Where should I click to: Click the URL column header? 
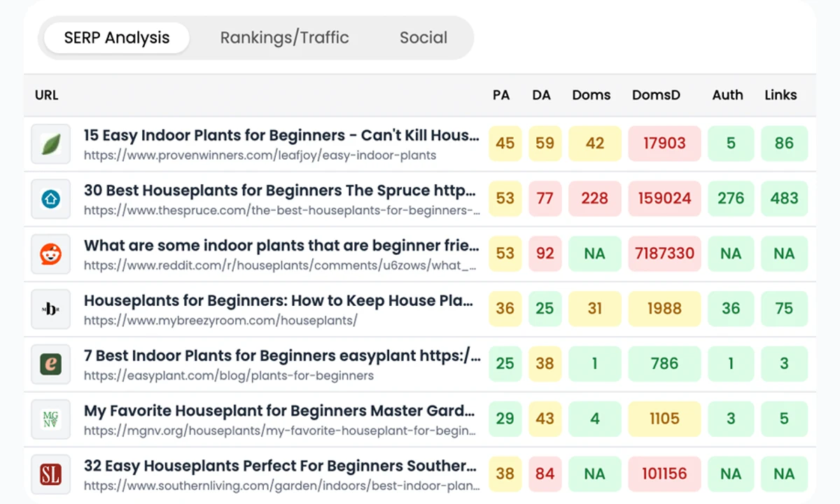(47, 95)
